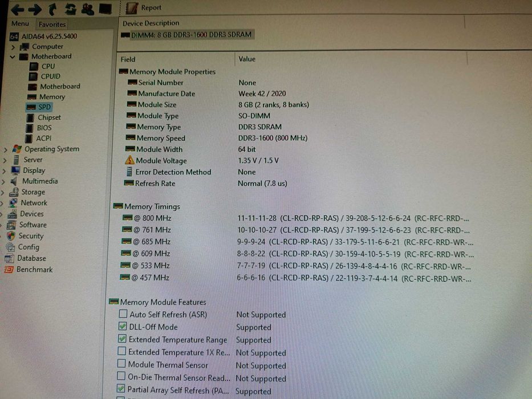Expand the Storage node

[3, 193]
